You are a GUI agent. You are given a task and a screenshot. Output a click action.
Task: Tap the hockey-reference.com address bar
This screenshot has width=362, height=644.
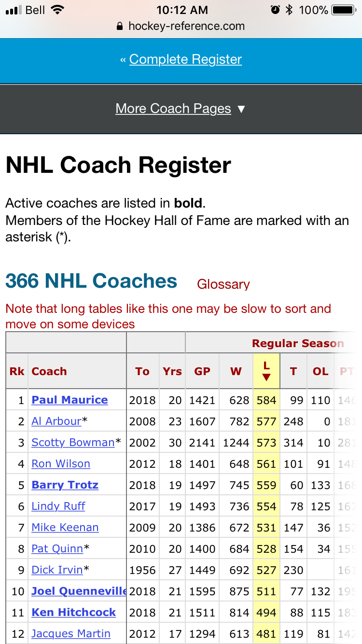click(181, 26)
